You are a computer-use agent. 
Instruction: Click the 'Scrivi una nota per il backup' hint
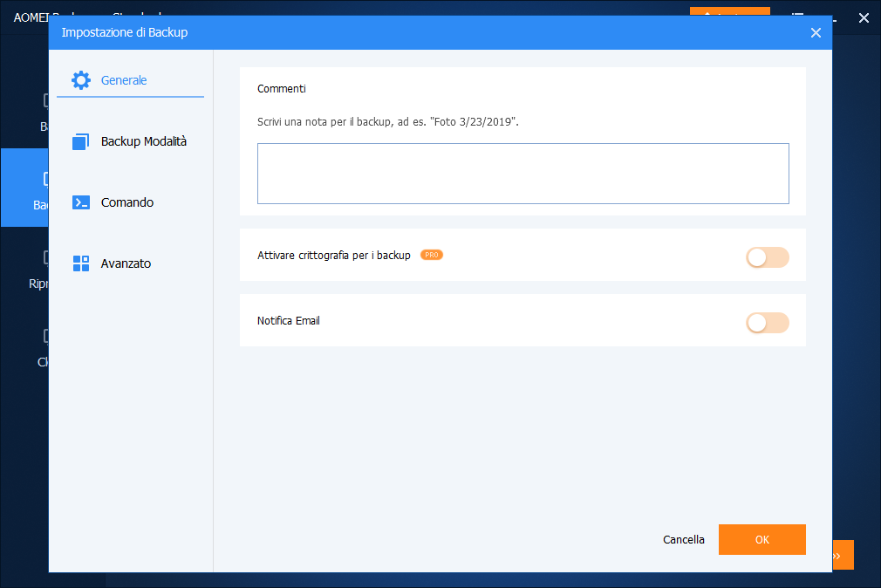[387, 122]
